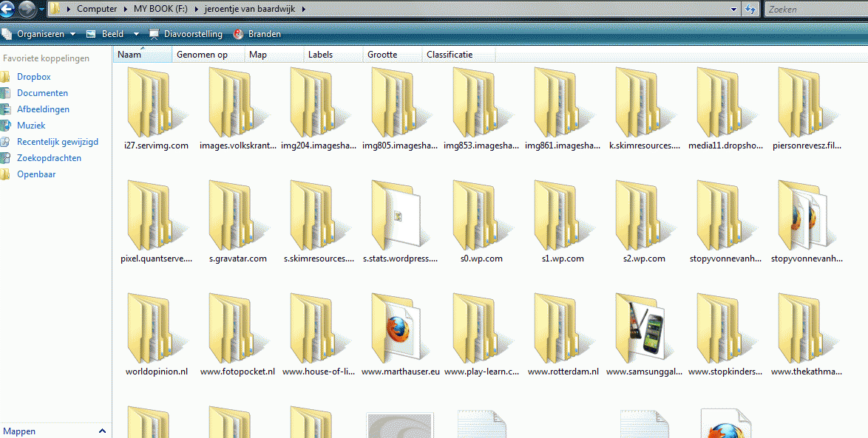Click the s.skimresources folder

point(319,222)
